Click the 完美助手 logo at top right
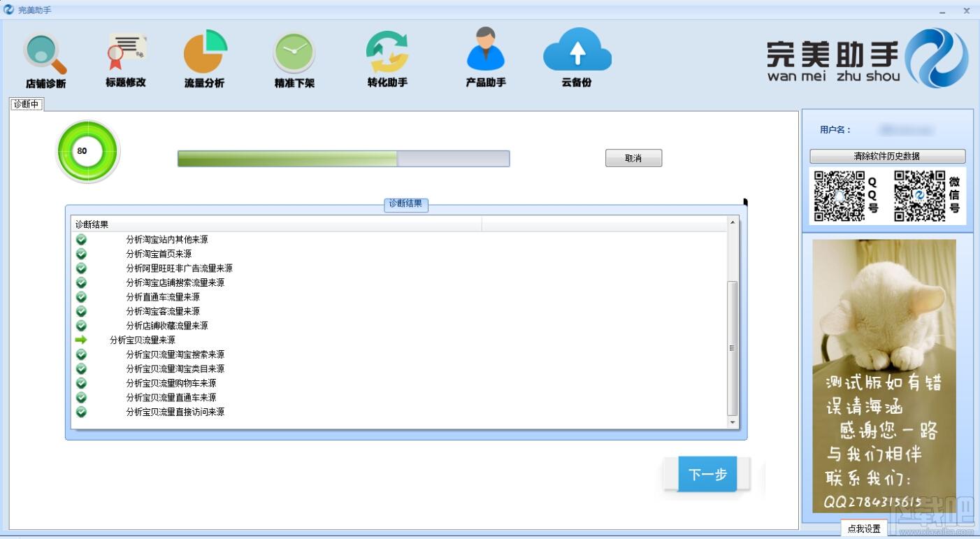Screen dimensions: 980x539 point(867,59)
